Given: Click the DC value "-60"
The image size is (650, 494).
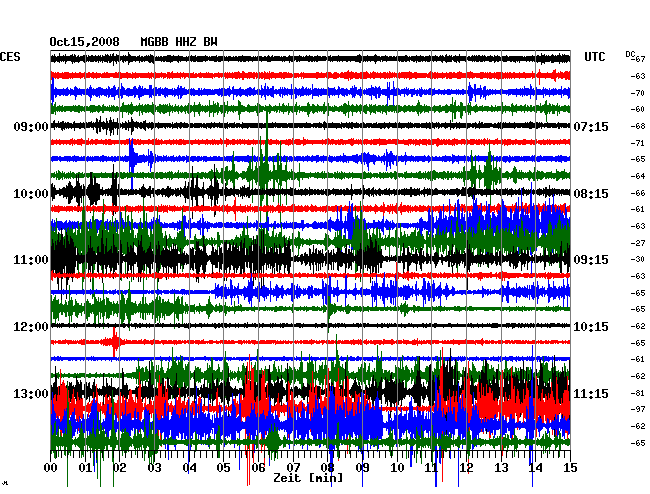Looking at the screenshot, I should tap(638, 109).
